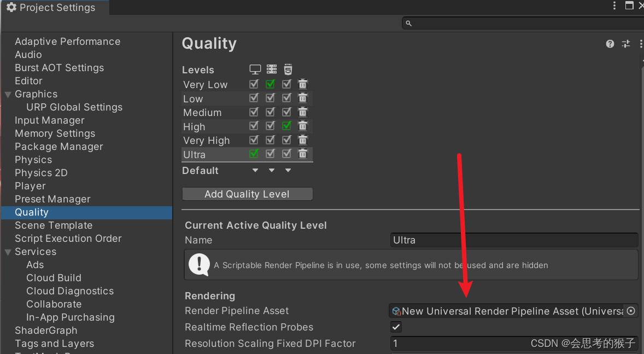This screenshot has height=354, width=644.
Task: Click the Add Quality Level button
Action: (247, 194)
